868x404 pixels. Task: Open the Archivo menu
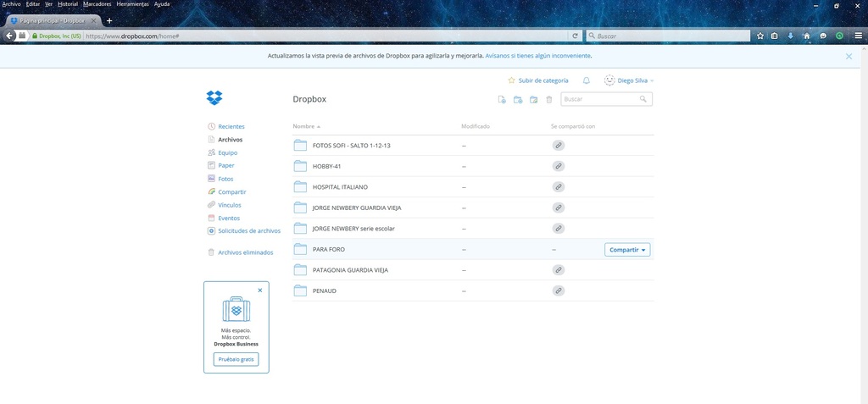pos(11,4)
